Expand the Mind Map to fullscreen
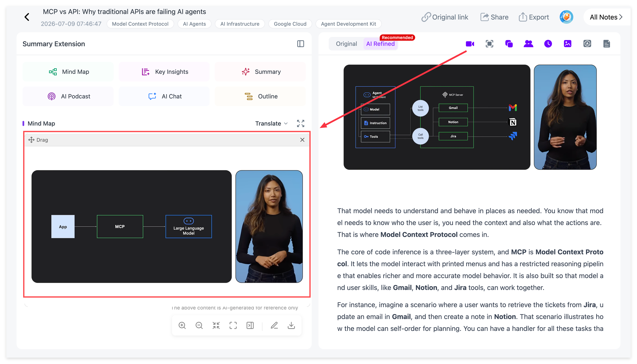 click(x=300, y=123)
